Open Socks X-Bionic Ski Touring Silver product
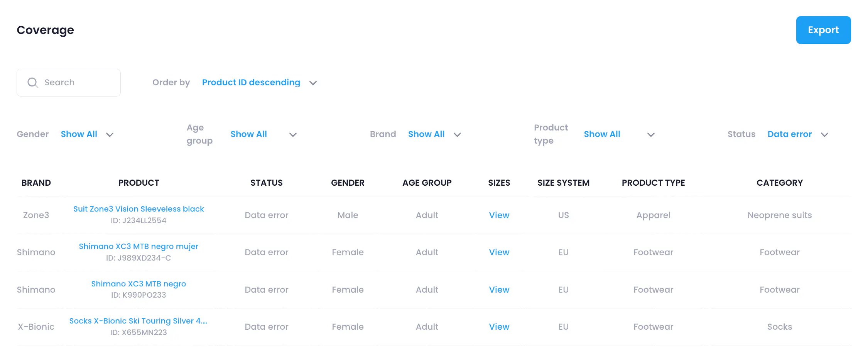Image resolution: width=868 pixels, height=349 pixels. point(138,321)
